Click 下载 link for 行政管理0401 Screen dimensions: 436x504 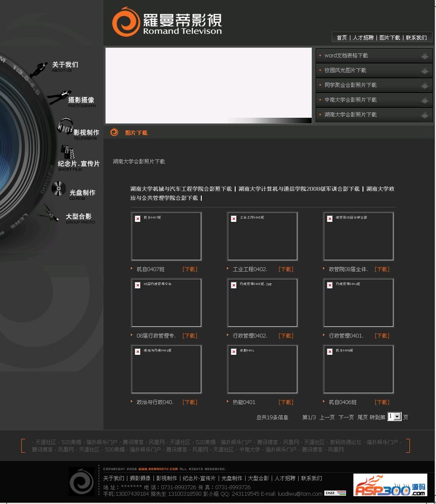382,336
